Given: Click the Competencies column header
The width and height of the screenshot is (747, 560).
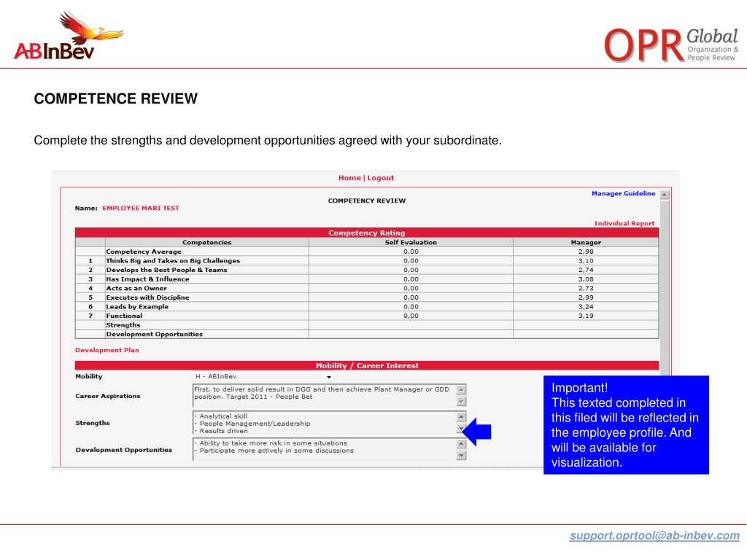Looking at the screenshot, I should (206, 242).
